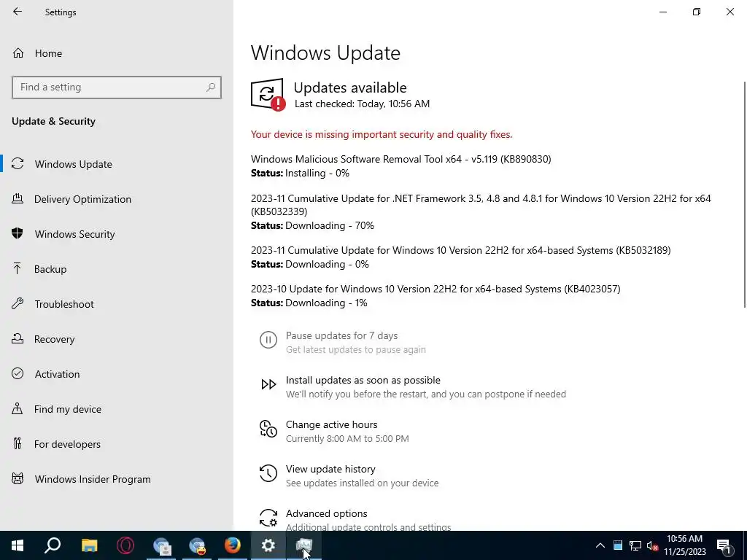The image size is (747, 560).
Task: Open Advanced options
Action: (326, 513)
